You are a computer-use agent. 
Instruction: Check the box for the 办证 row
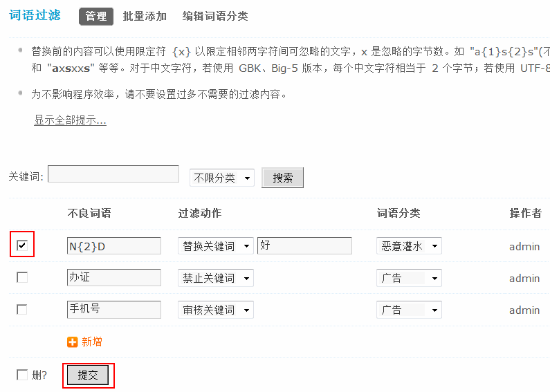click(x=22, y=277)
